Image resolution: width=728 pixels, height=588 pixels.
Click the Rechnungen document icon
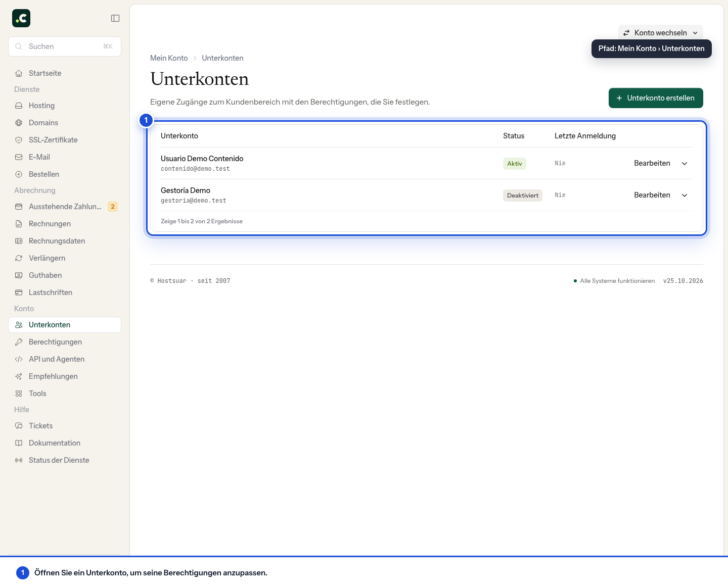click(19, 224)
